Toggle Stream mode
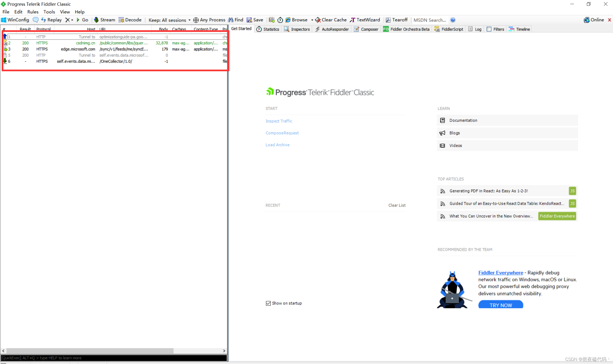 (105, 20)
